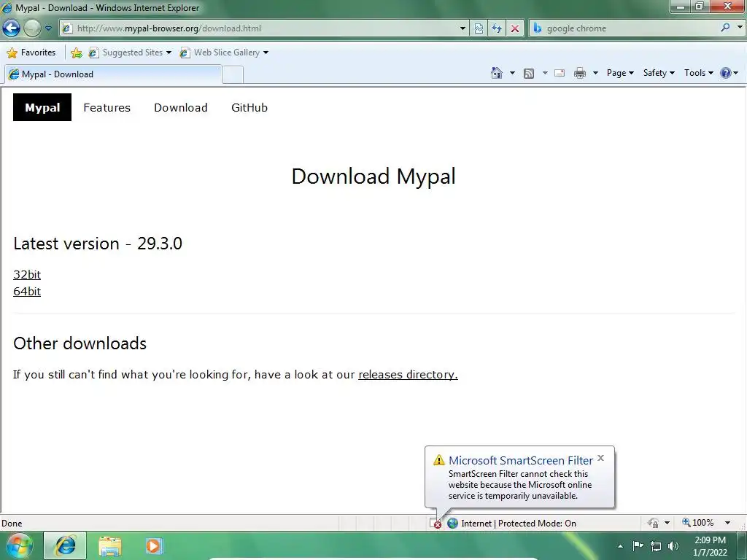747x560 pixels.
Task: Click the network tray icon
Action: click(656, 546)
